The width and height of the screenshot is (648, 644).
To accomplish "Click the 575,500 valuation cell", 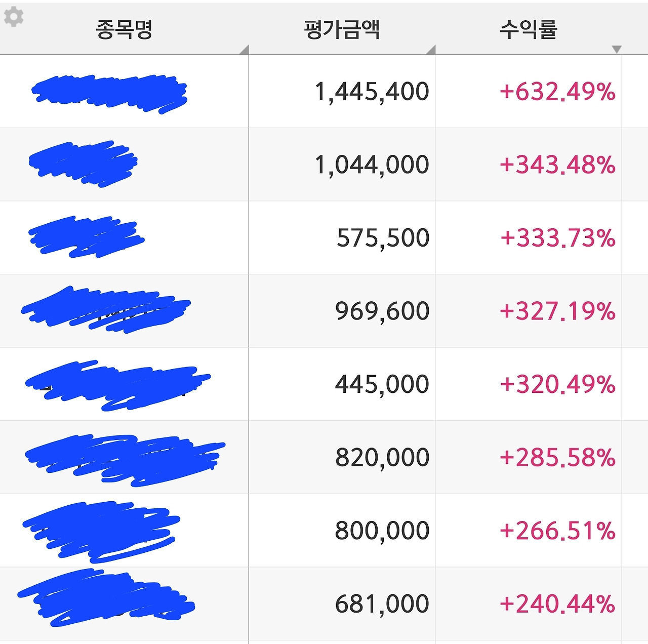I will [x=383, y=237].
